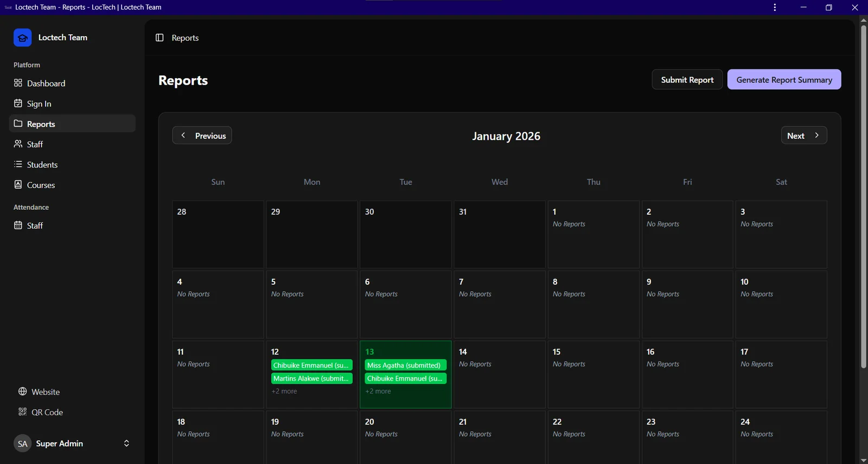Open the QR Code link in sidebar
The image size is (868, 464).
pos(72,412)
